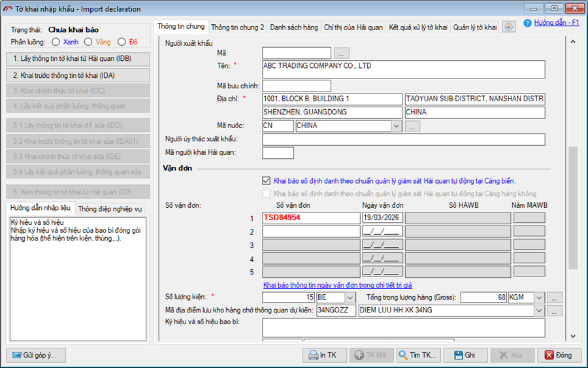Expand the CHINA country dropdown
The image size is (588, 368).
(396, 126)
